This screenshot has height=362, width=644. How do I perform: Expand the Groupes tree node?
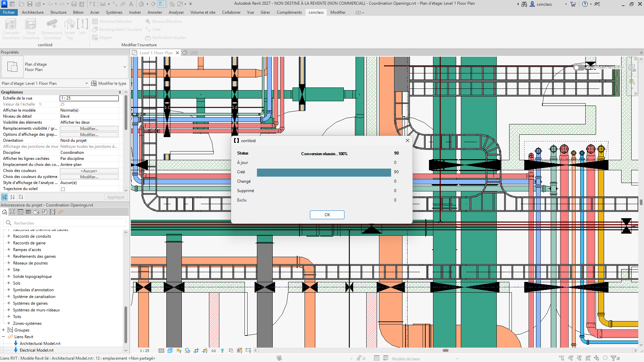(3, 330)
